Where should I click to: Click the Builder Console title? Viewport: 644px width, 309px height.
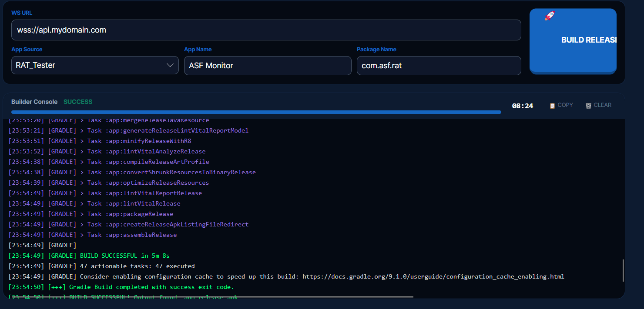pos(34,102)
